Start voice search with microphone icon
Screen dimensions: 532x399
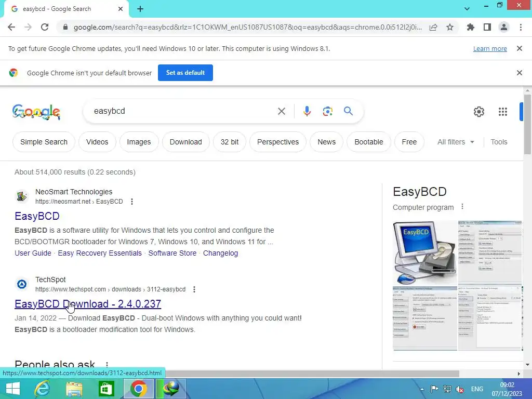(x=307, y=111)
